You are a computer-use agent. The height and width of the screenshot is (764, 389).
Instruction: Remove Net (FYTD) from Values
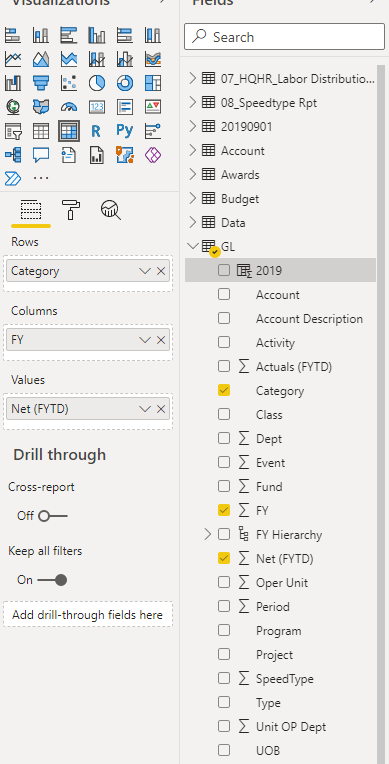pyautogui.click(x=161, y=409)
